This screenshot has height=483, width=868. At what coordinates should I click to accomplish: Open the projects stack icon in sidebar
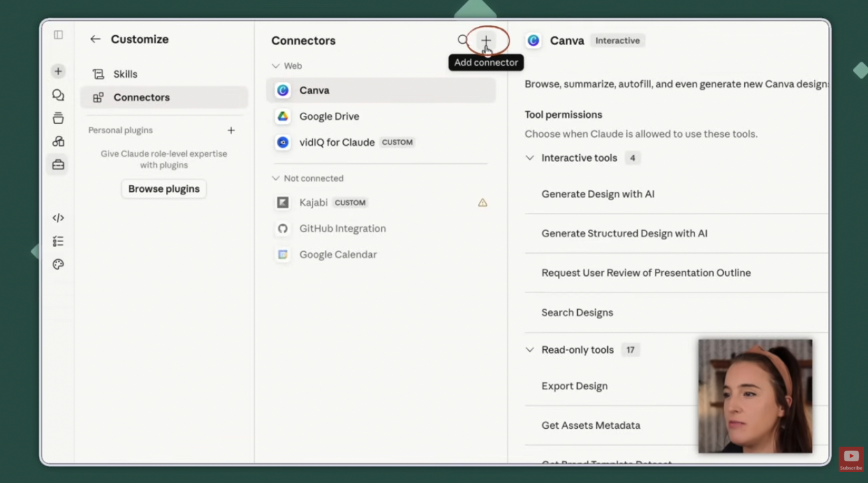(x=58, y=118)
